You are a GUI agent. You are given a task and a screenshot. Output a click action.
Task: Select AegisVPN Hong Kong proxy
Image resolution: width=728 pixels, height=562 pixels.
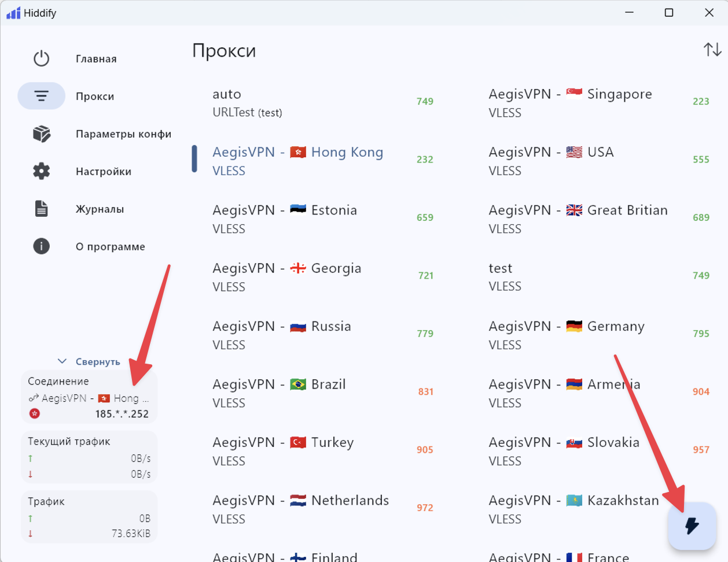coord(323,160)
